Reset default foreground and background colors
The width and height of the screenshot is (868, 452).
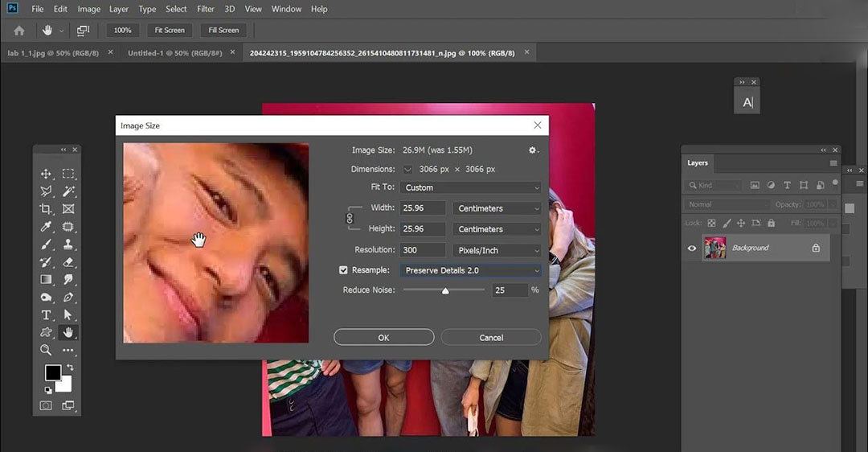48,390
